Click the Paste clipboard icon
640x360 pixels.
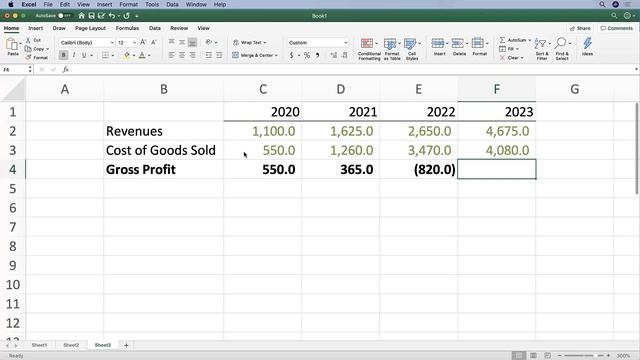[x=12, y=45]
